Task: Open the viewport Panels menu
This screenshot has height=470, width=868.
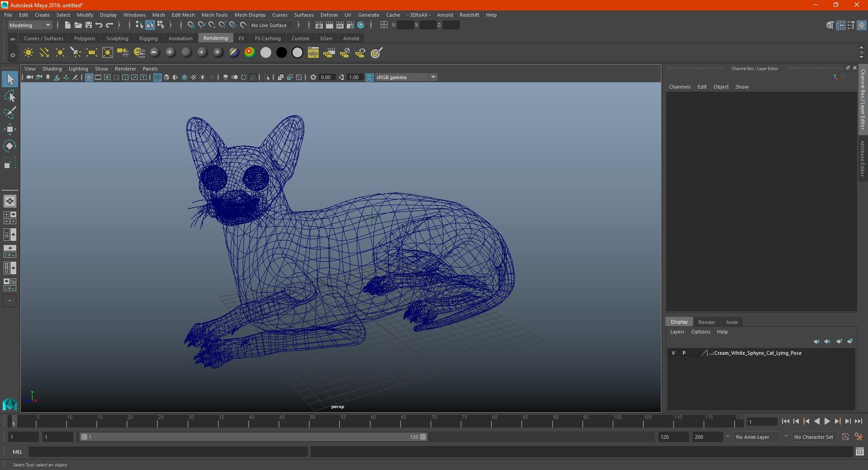Action: (150, 69)
